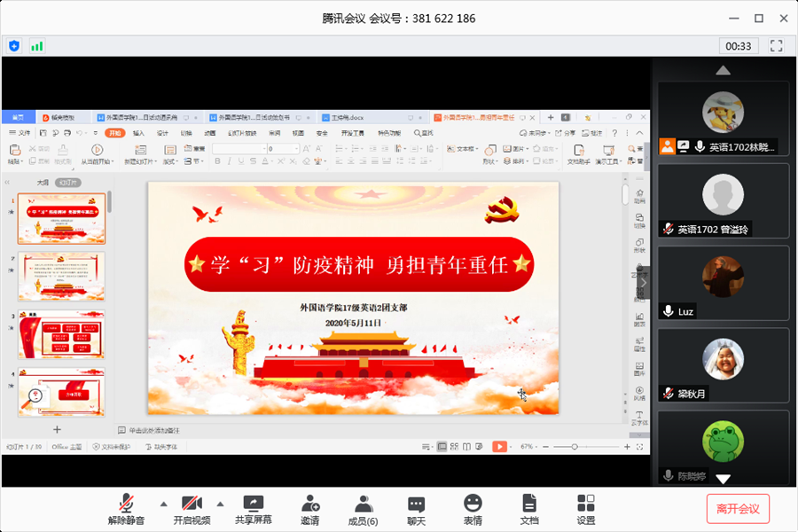
Task: Open the 聊天 chat panel
Action: coord(416,504)
